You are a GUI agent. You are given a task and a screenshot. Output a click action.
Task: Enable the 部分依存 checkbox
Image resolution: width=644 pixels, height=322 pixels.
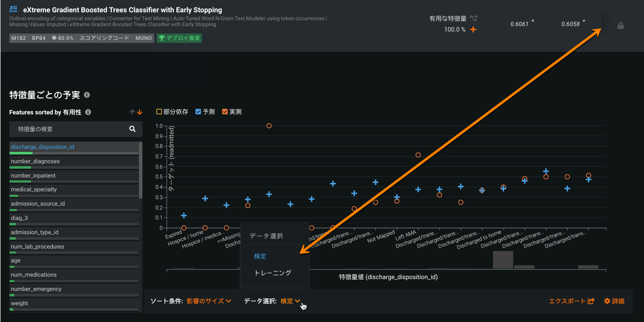coord(159,112)
